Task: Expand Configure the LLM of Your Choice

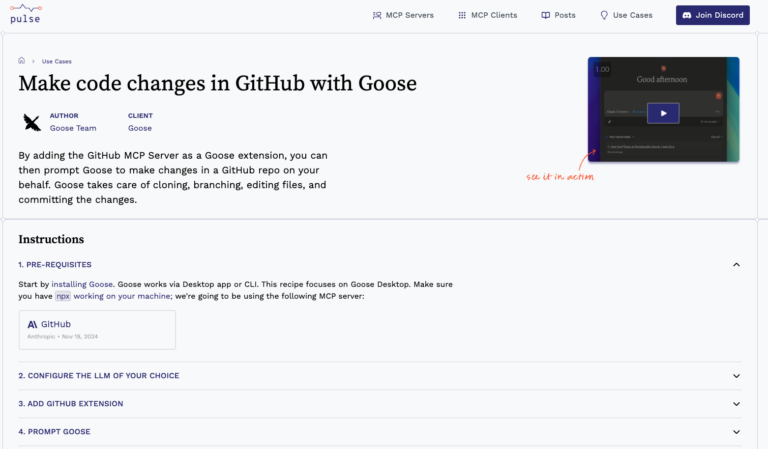Action: pyautogui.click(x=736, y=376)
